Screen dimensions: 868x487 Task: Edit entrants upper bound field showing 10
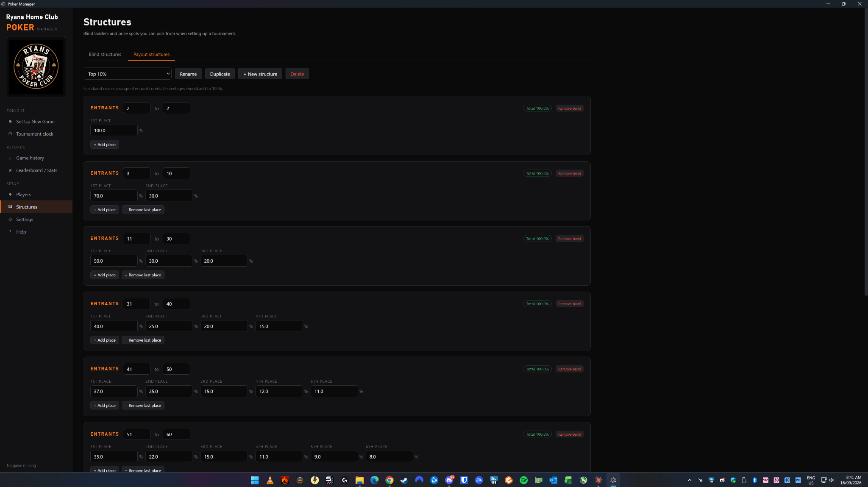coord(176,173)
